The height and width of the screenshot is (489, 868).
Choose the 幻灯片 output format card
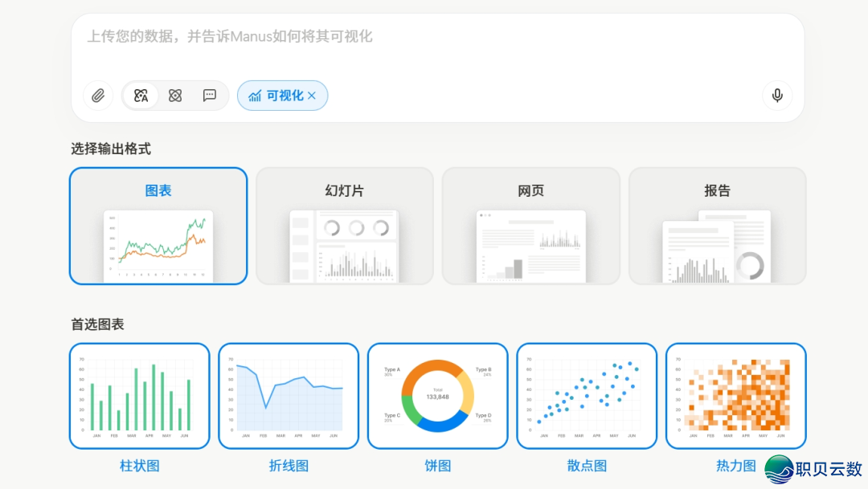pos(345,226)
